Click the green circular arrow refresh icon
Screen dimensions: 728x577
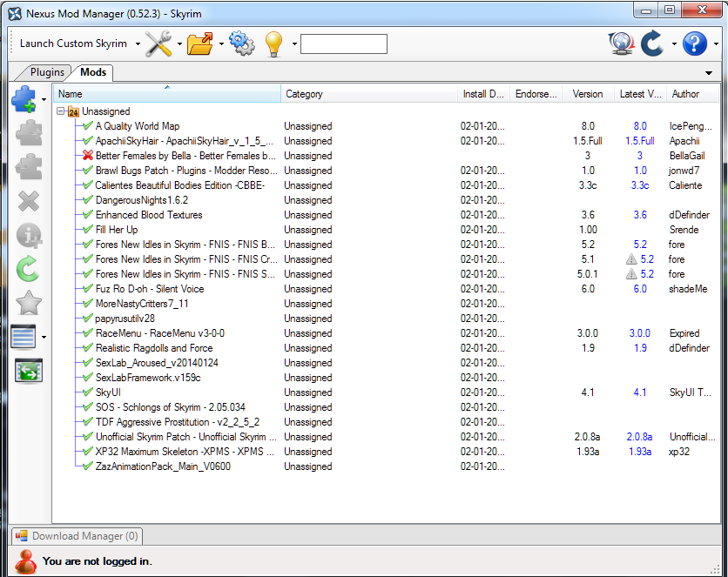(28, 269)
